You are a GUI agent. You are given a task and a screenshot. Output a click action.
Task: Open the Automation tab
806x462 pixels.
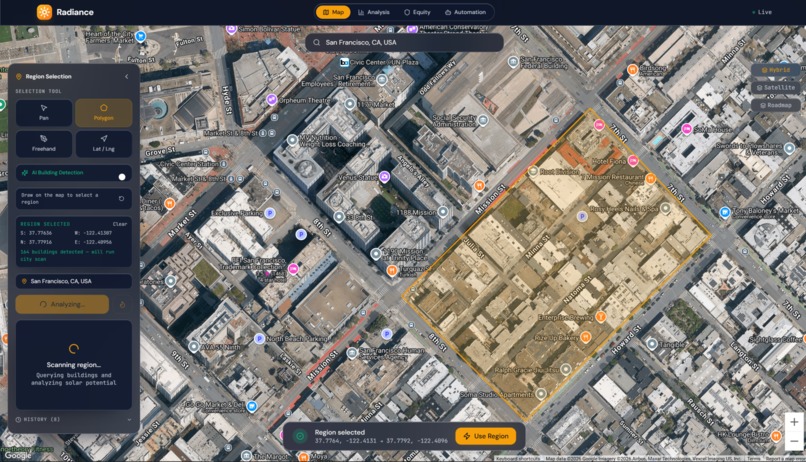coord(465,12)
